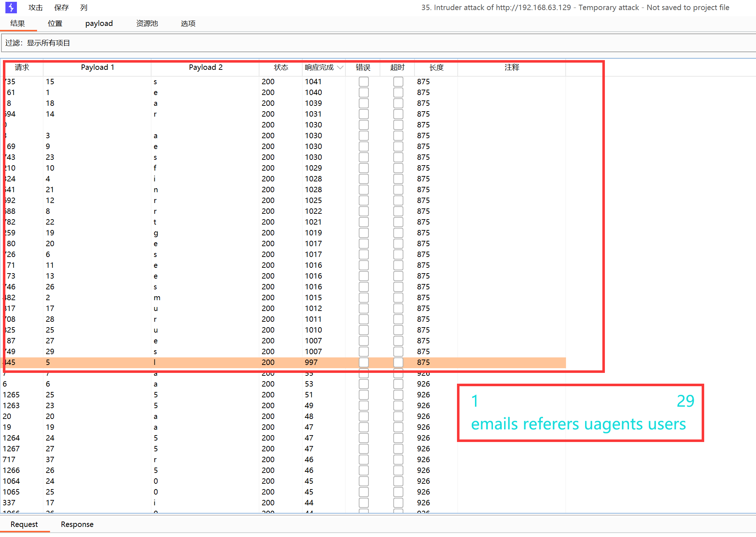Select row with payload 19 and g
The width and height of the screenshot is (756, 537).
click(284, 233)
